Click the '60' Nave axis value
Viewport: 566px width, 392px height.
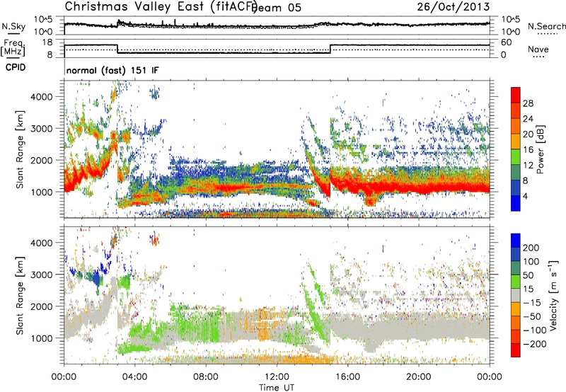point(507,42)
